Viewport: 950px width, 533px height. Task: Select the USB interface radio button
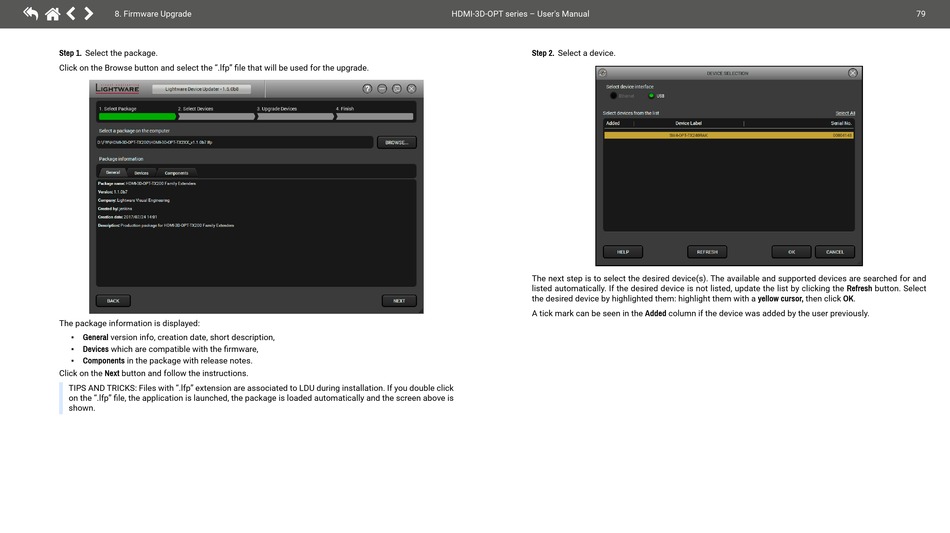[x=651, y=96]
